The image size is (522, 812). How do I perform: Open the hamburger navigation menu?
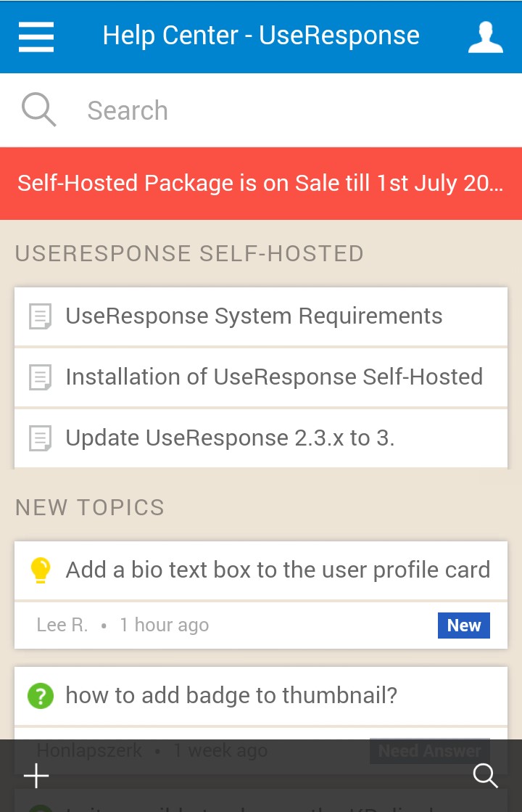36,37
